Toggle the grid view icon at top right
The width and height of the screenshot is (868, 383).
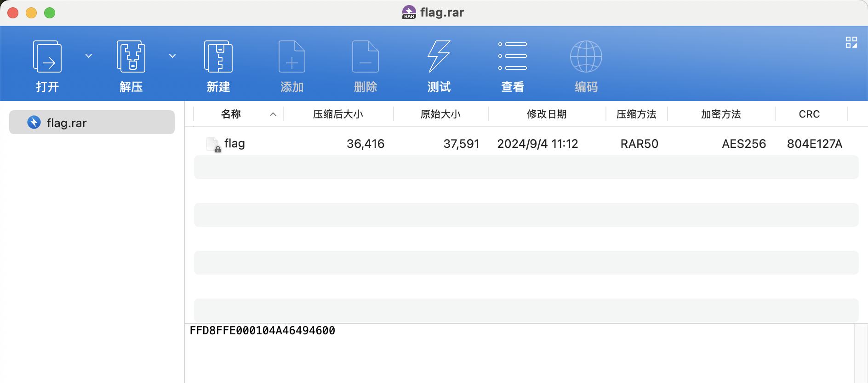(851, 42)
